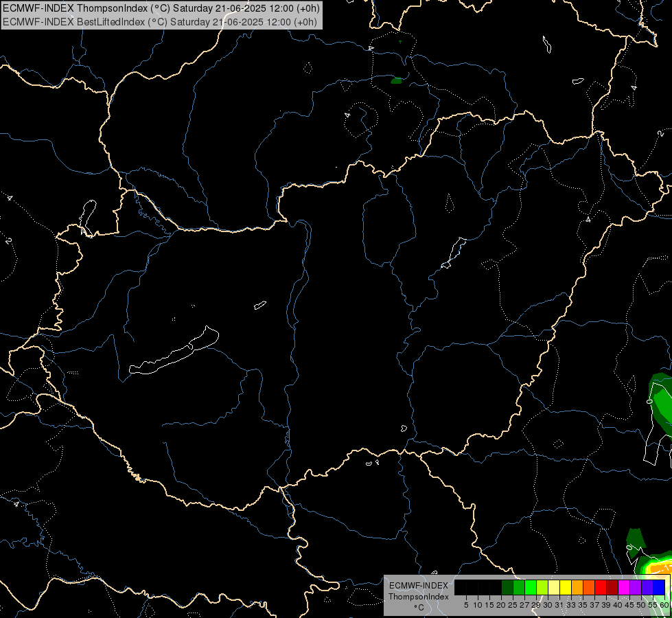672x618 pixels.
Task: Pick the magenta 40–45 legend swatch
Action: coord(623,587)
